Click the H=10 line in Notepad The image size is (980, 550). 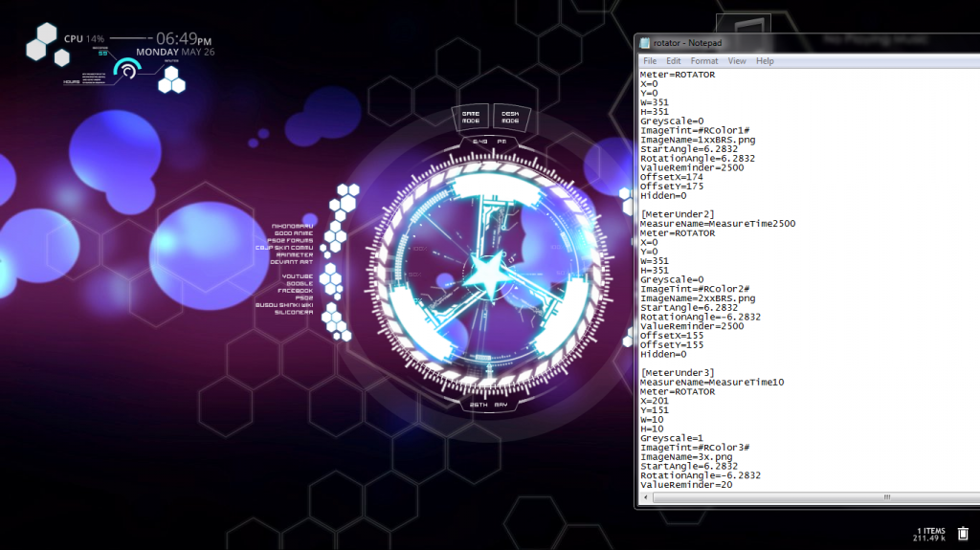pyautogui.click(x=652, y=429)
